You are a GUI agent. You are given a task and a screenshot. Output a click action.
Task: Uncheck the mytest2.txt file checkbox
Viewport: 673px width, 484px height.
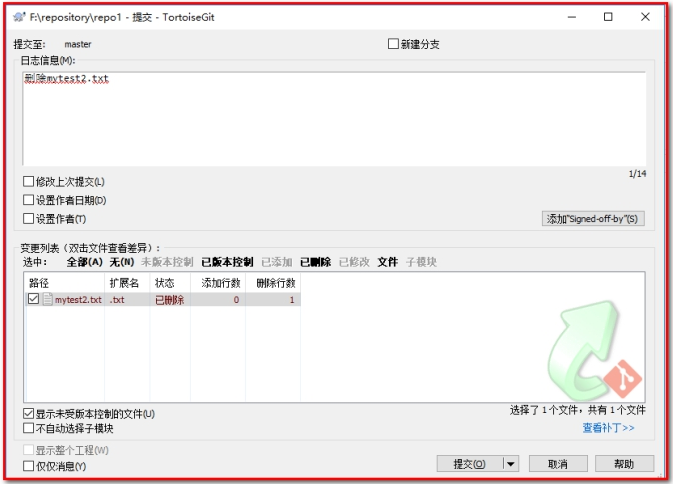33,299
